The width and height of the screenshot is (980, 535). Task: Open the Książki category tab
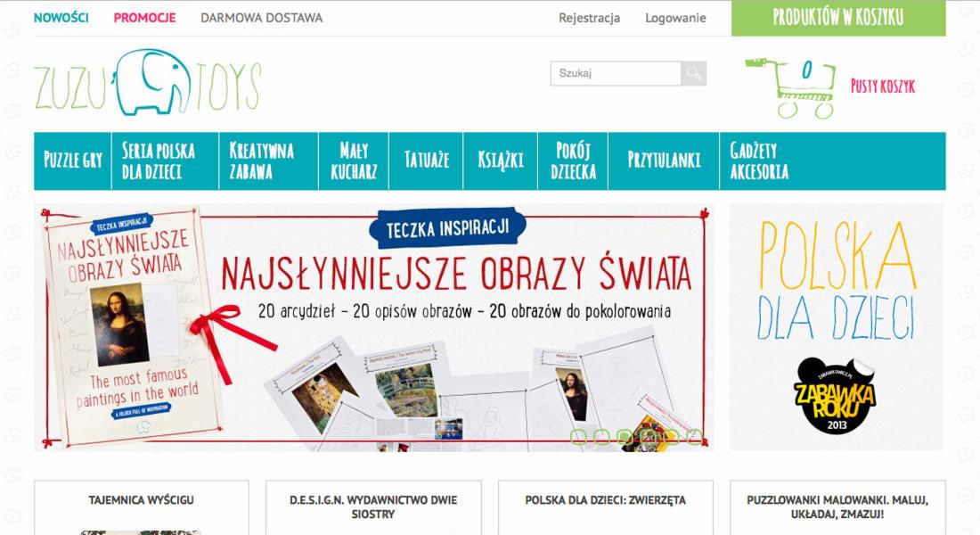pyautogui.click(x=499, y=160)
